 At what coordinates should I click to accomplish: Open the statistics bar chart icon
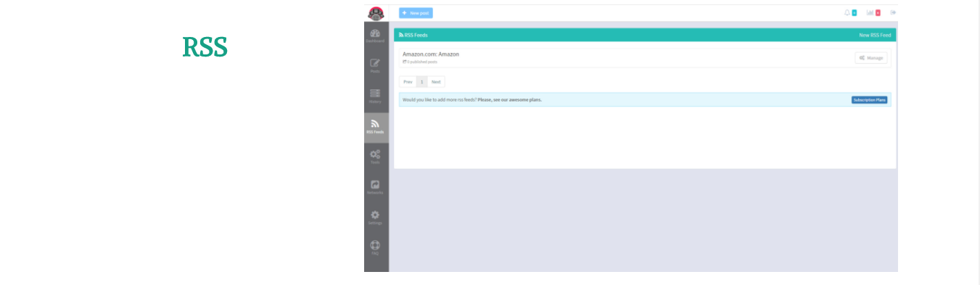(870, 12)
